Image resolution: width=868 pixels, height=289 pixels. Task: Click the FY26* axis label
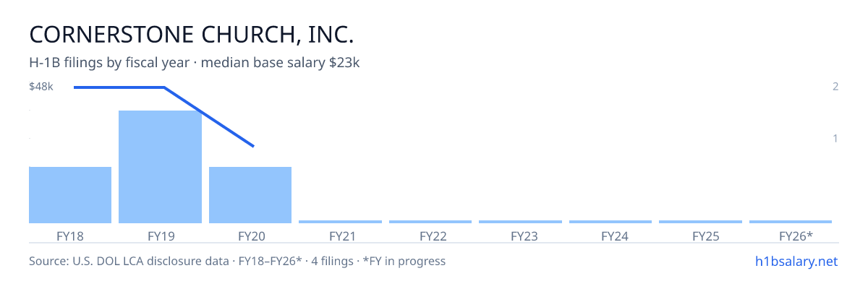click(x=796, y=236)
